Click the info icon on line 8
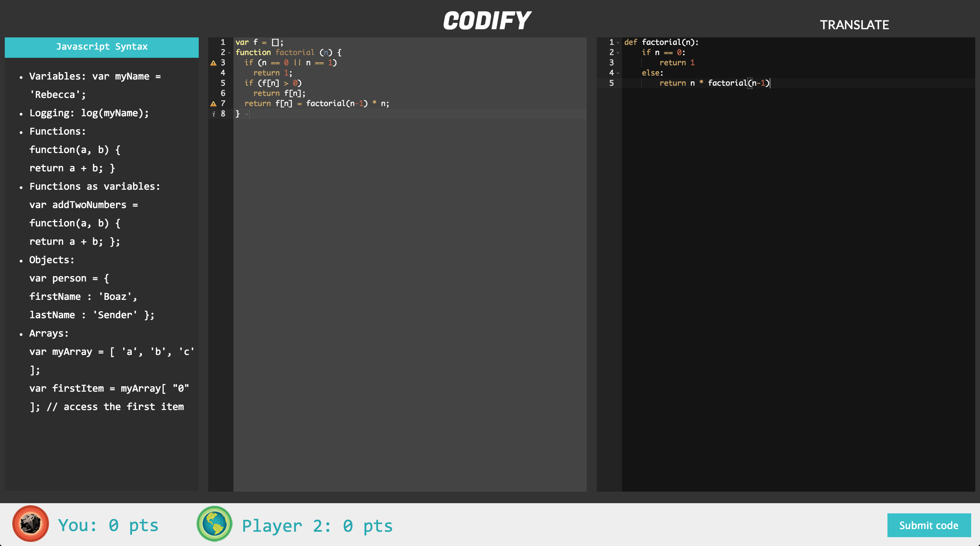980x546 pixels. (x=213, y=114)
